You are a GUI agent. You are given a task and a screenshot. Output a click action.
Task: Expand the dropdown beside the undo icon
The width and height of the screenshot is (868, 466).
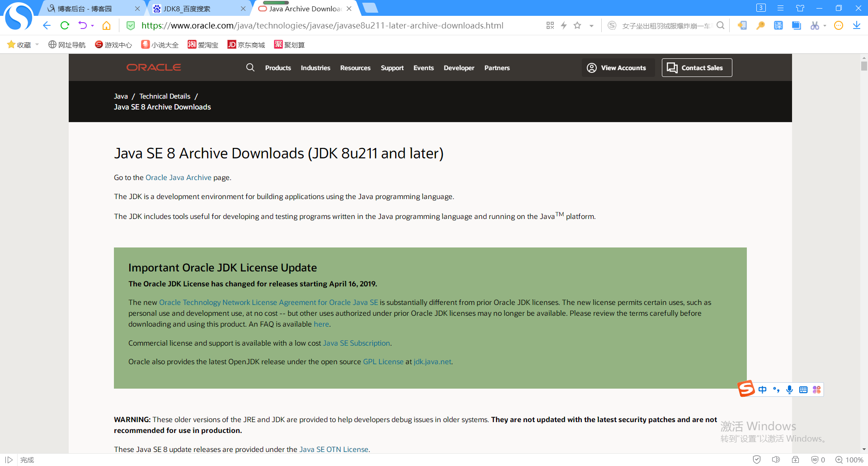[93, 26]
